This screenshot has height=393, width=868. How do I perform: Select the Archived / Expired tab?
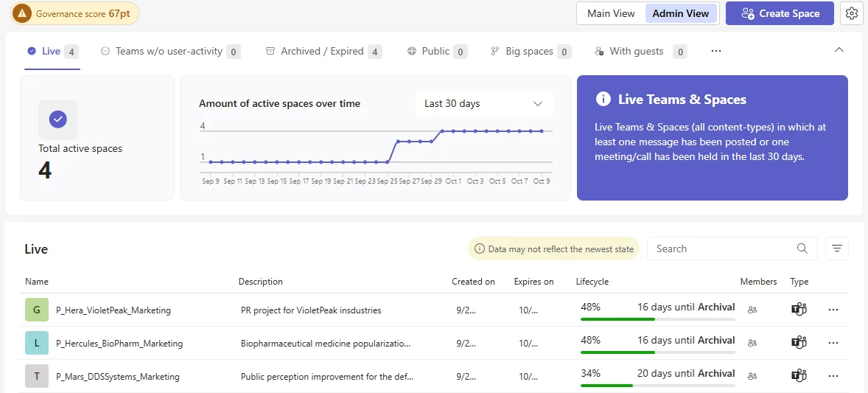click(323, 52)
